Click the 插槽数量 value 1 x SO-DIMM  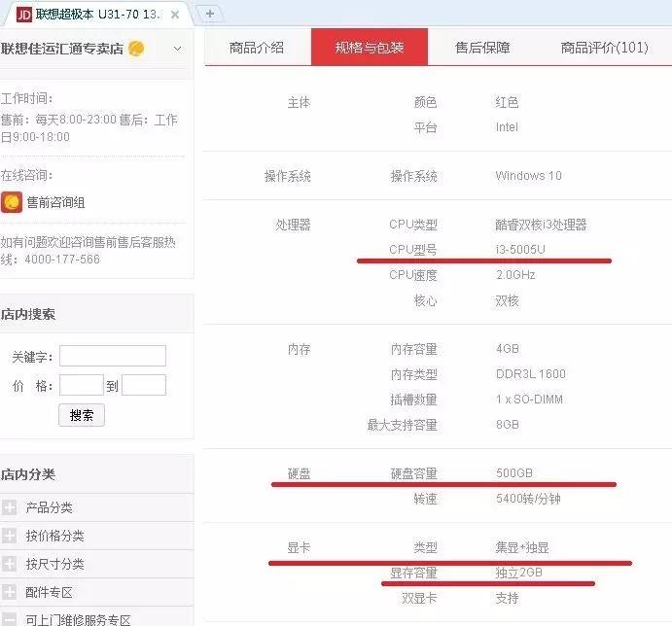(529, 400)
